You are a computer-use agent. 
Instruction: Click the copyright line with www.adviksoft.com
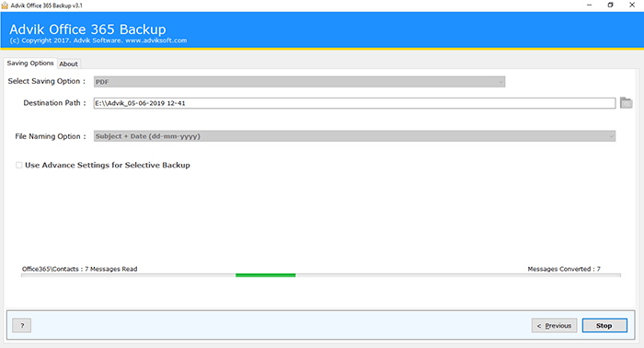pos(98,41)
